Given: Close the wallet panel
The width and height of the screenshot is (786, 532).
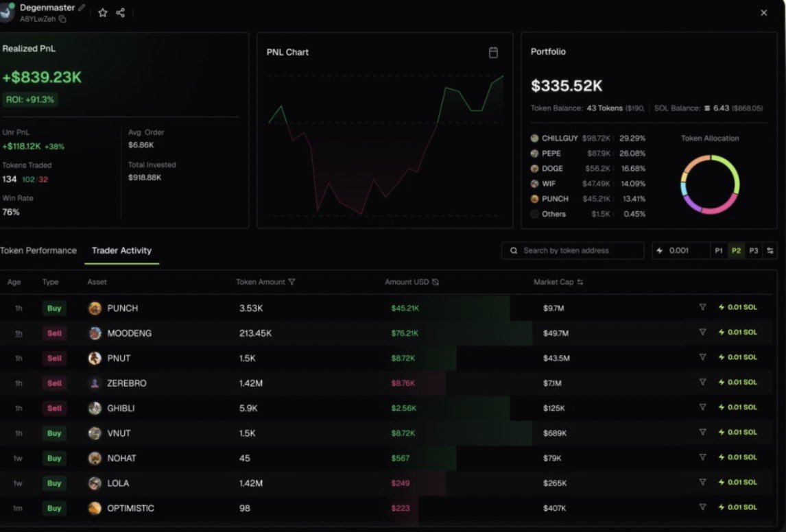Looking at the screenshot, I should point(763,12).
